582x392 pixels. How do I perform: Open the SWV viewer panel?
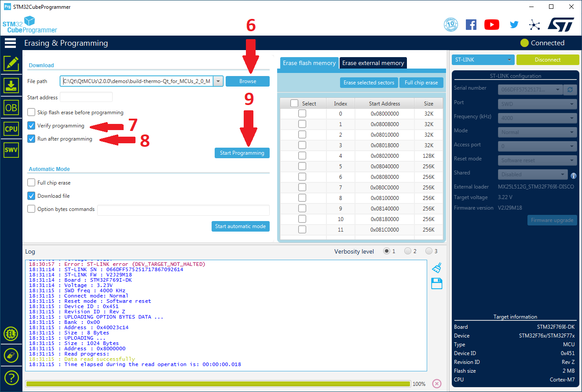click(x=11, y=150)
